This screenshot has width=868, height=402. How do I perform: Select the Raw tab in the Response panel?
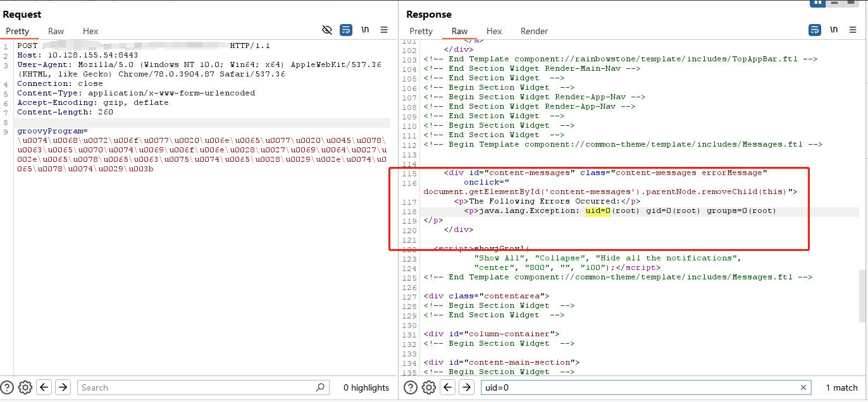tap(459, 31)
